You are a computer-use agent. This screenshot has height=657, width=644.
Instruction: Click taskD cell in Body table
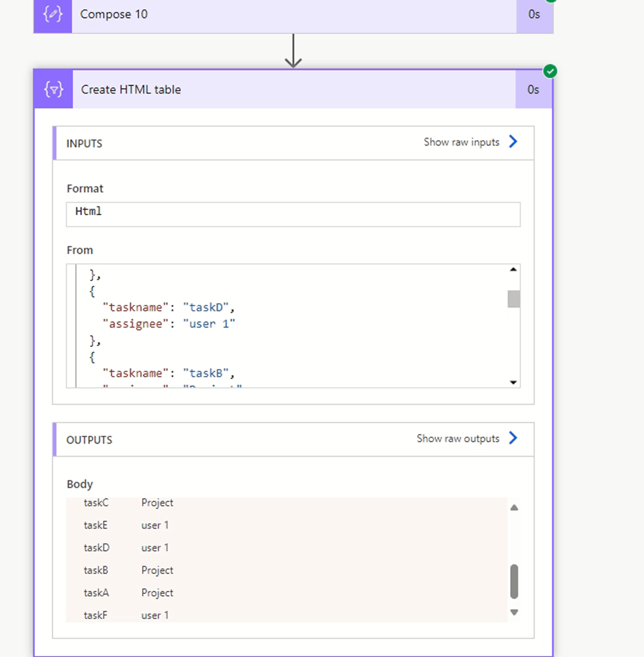pos(96,548)
